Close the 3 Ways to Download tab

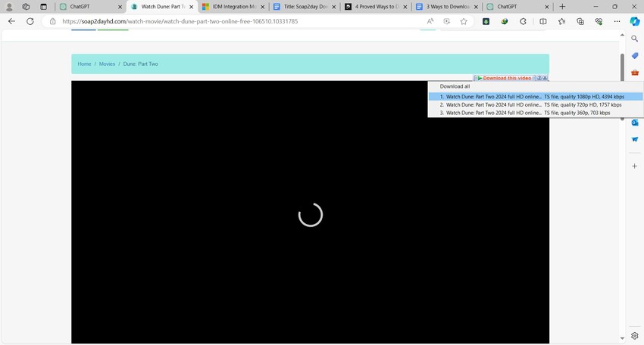point(476,7)
